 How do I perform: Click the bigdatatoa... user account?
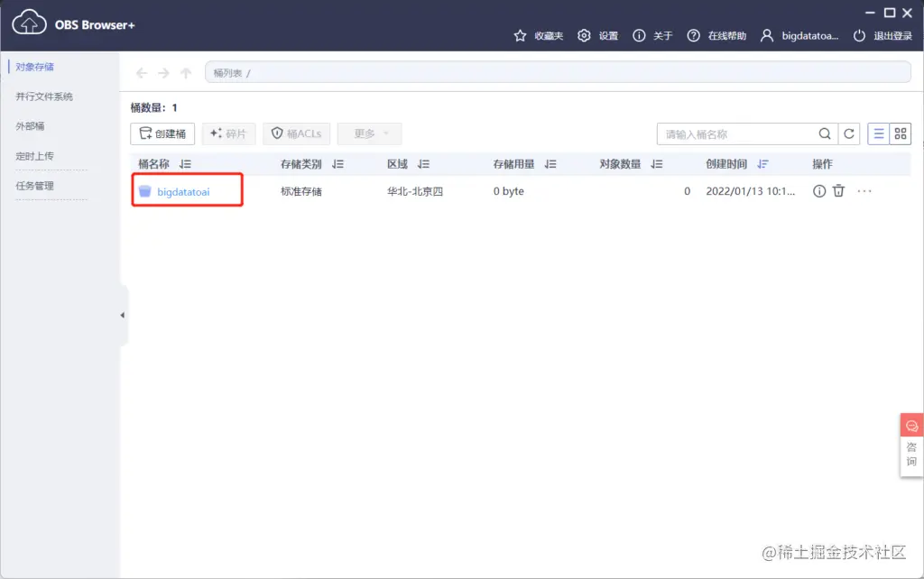799,35
